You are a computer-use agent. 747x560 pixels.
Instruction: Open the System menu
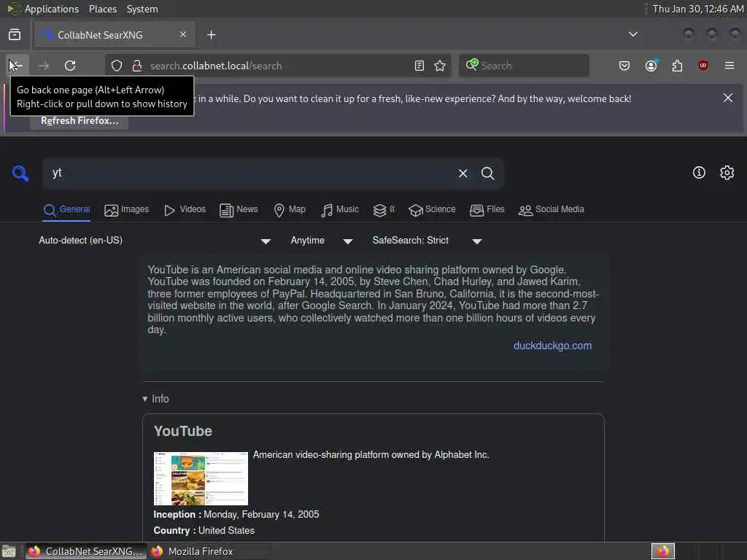(x=142, y=9)
